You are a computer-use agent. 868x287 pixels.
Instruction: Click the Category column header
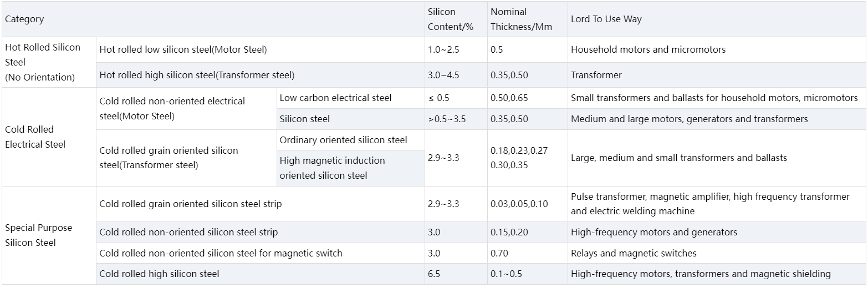(x=24, y=19)
